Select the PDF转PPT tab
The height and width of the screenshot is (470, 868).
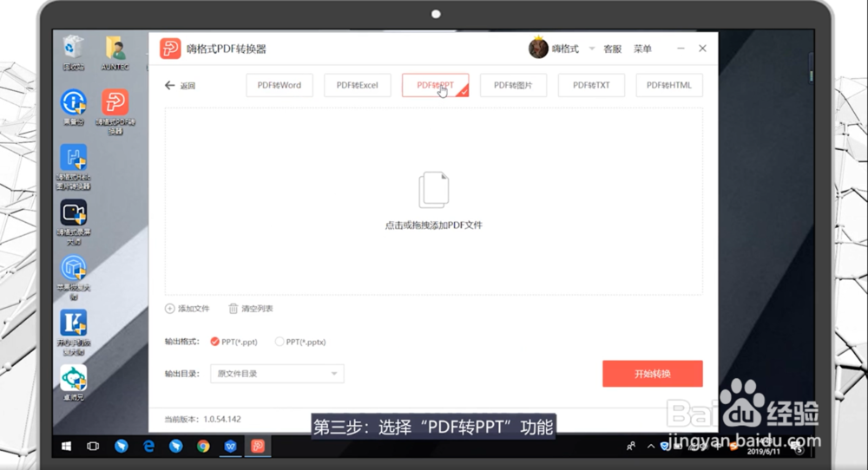point(435,85)
